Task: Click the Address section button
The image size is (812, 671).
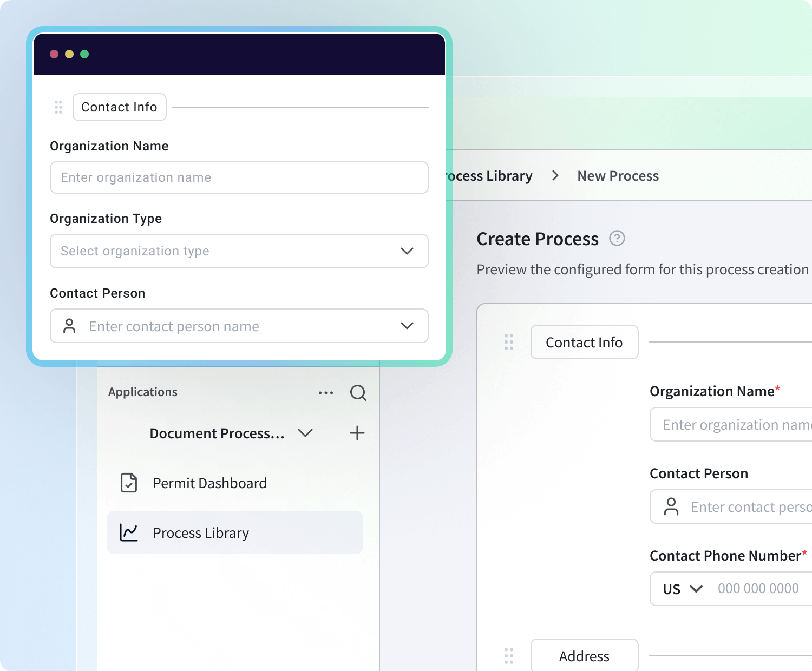Action: tap(584, 656)
